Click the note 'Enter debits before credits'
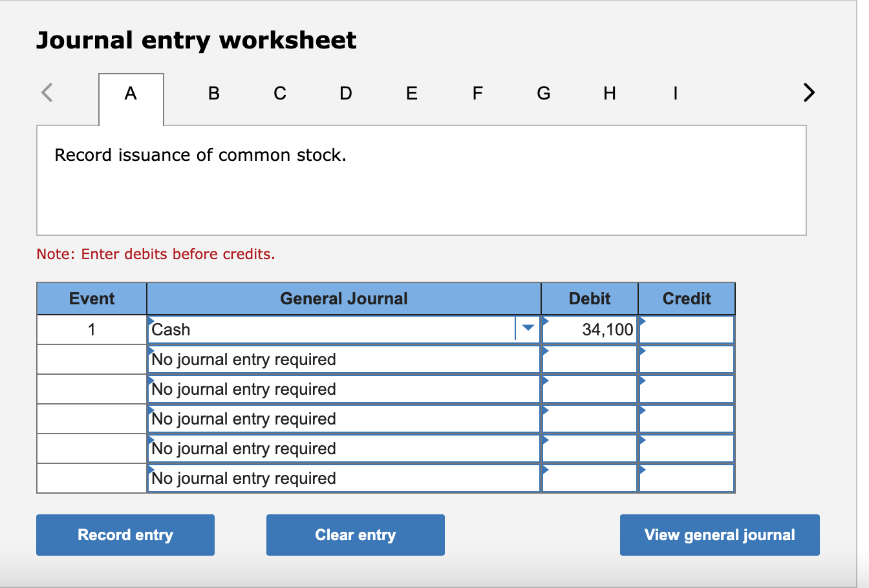The height and width of the screenshot is (588, 869). pyautogui.click(x=156, y=254)
